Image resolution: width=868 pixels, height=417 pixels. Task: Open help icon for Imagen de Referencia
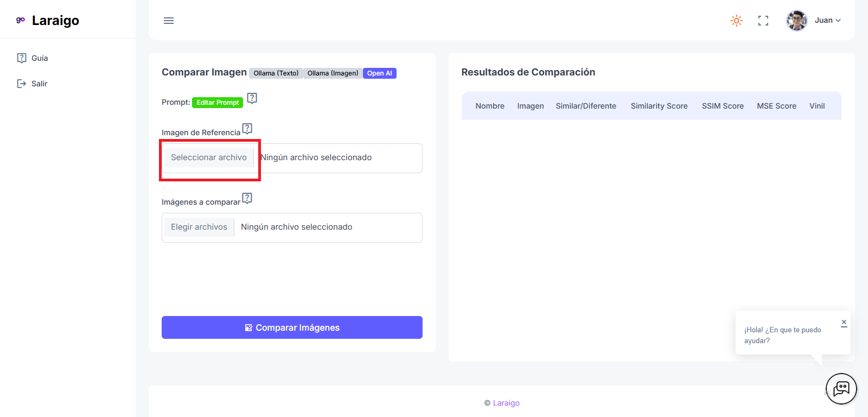(x=247, y=129)
